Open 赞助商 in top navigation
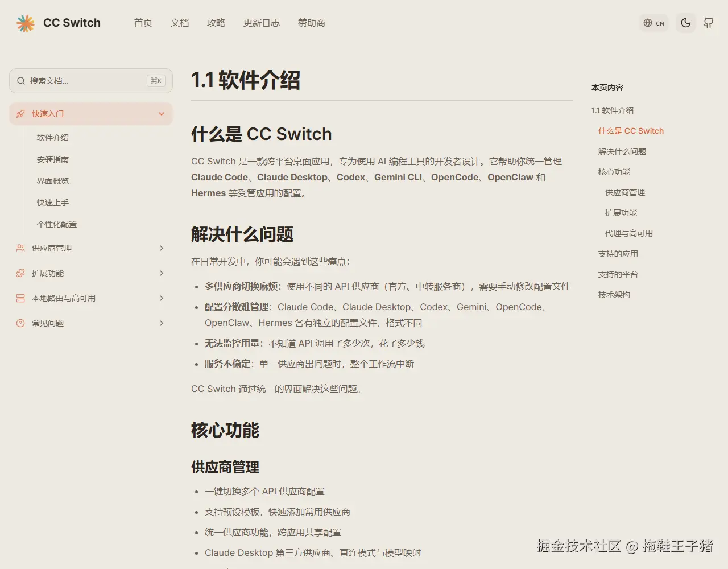 coord(312,23)
